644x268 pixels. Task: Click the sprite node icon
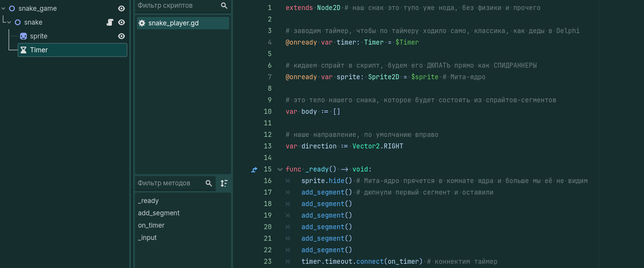point(23,36)
